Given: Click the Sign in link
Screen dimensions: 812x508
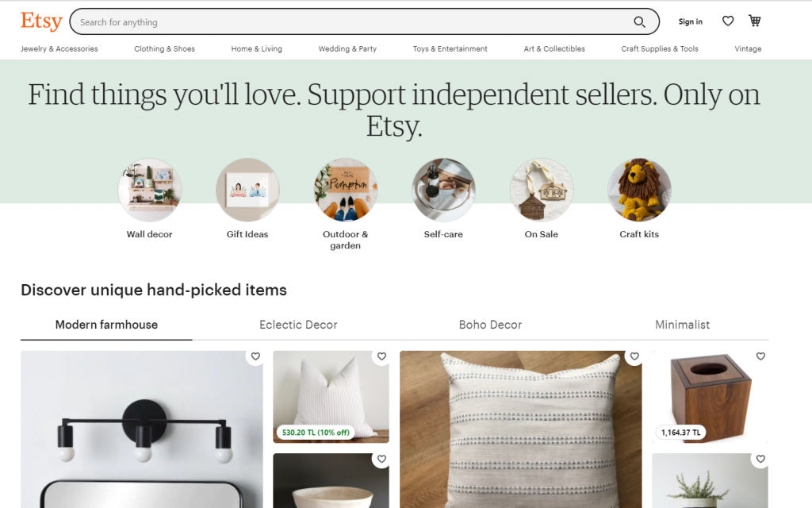Looking at the screenshot, I should point(690,21).
